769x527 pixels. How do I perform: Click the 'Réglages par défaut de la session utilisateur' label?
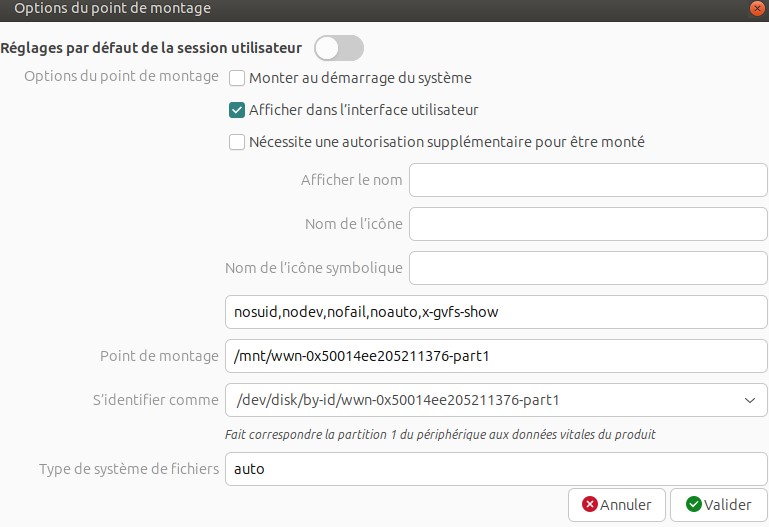(x=151, y=48)
